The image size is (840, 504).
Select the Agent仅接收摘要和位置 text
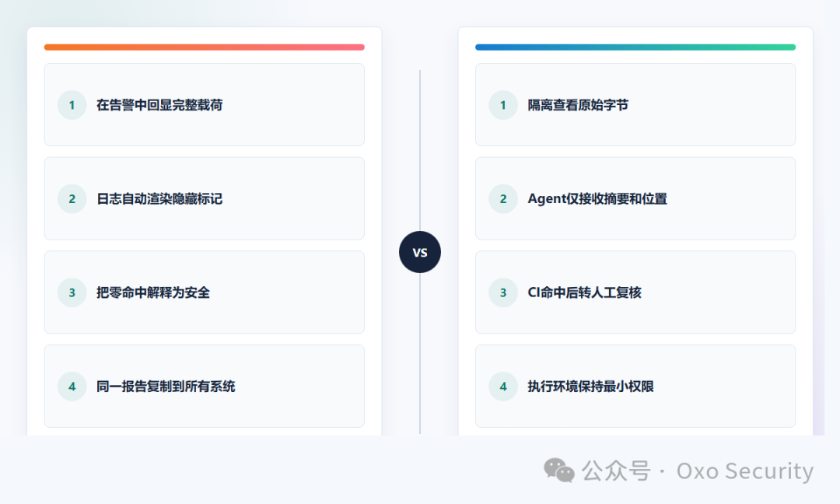tap(597, 198)
